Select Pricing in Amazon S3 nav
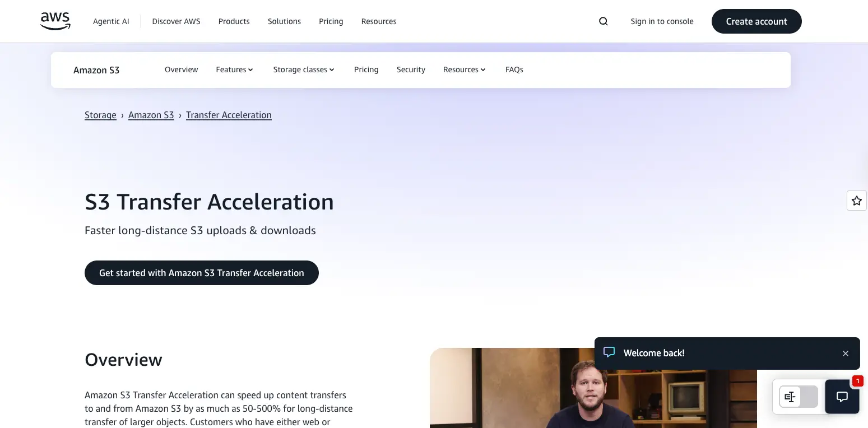Viewport: 868px width, 428px height. tap(366, 69)
